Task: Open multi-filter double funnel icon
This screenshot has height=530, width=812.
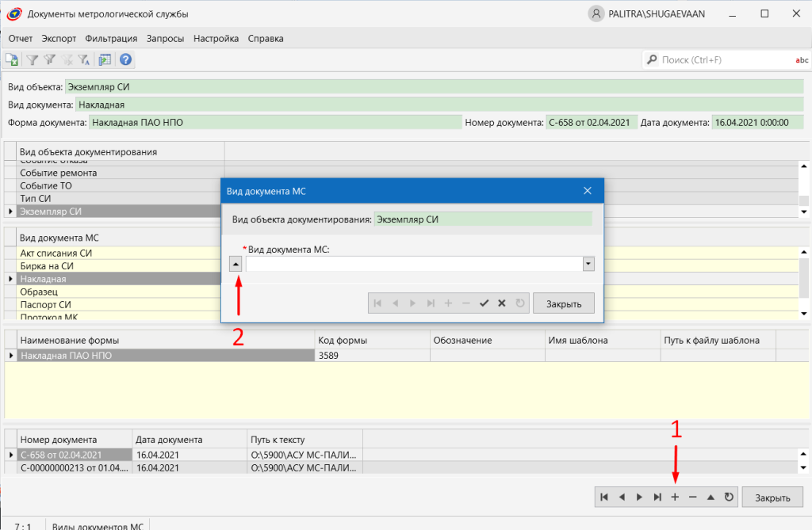Action: point(50,60)
